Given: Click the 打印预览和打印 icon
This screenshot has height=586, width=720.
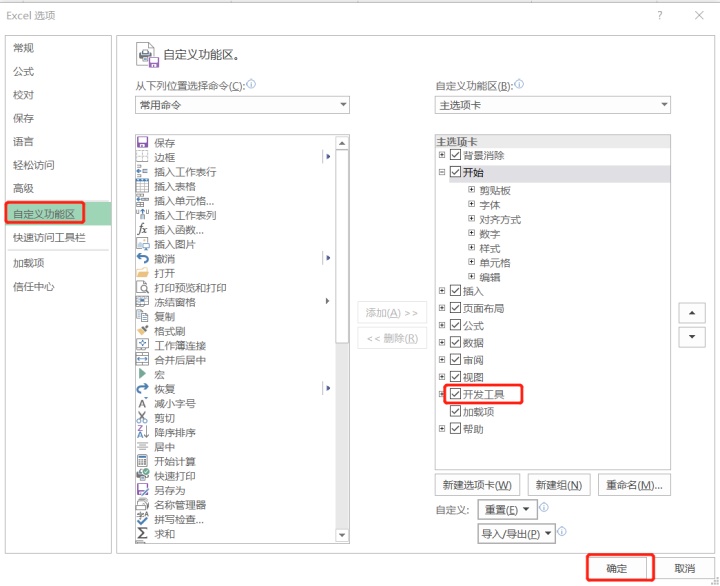Looking at the screenshot, I should click(x=142, y=287).
